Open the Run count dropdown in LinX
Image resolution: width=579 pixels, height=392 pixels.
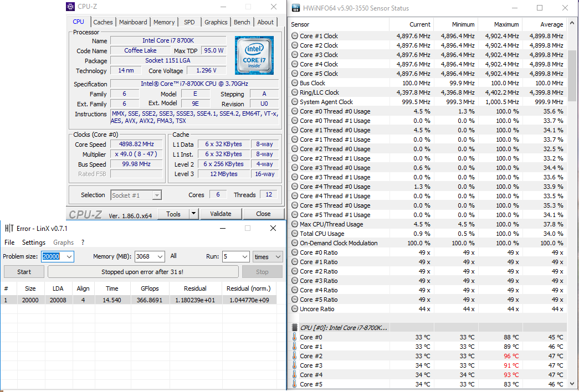coord(245,256)
